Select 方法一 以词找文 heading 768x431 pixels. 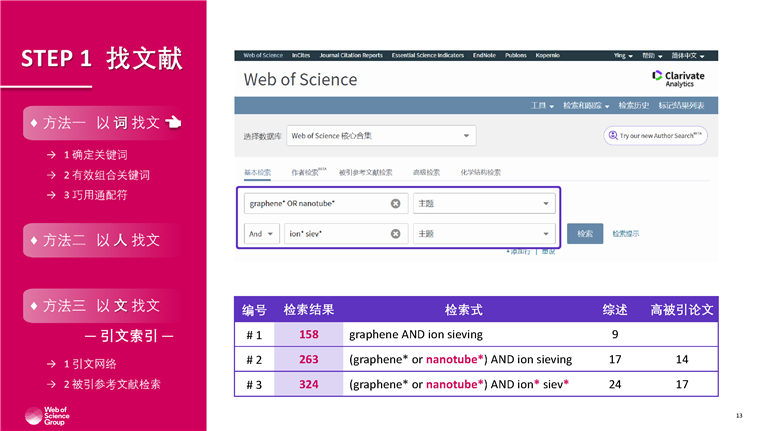pyautogui.click(x=101, y=122)
